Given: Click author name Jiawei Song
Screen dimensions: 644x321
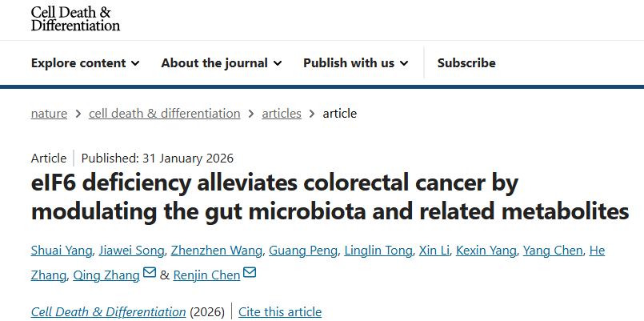Looking at the screenshot, I should (132, 251).
